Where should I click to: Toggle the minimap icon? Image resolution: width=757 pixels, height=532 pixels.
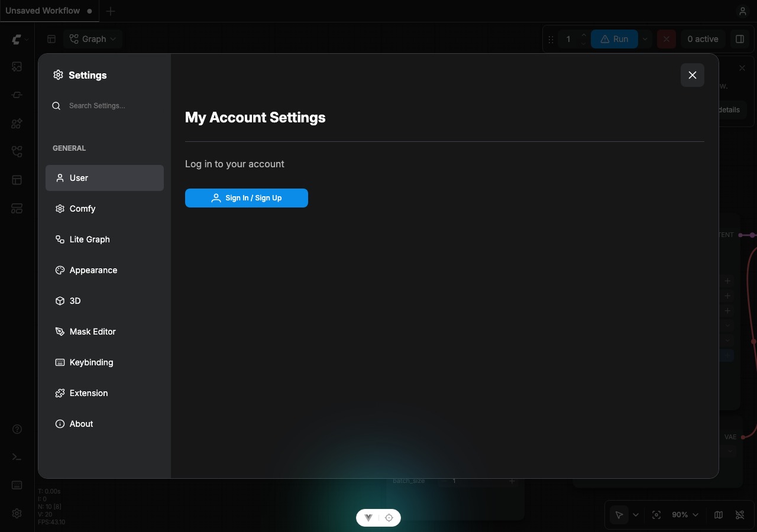click(x=719, y=515)
